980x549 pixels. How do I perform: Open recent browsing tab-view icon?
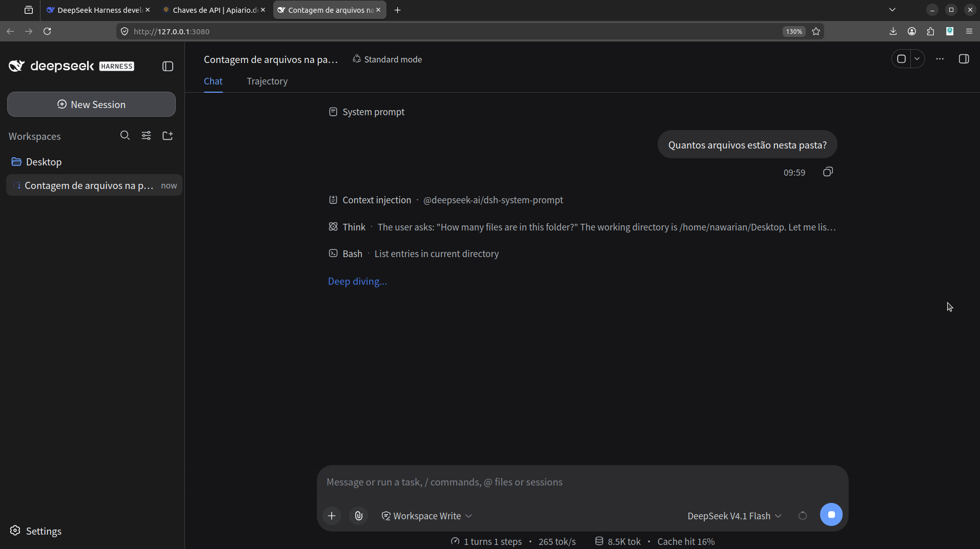29,10
